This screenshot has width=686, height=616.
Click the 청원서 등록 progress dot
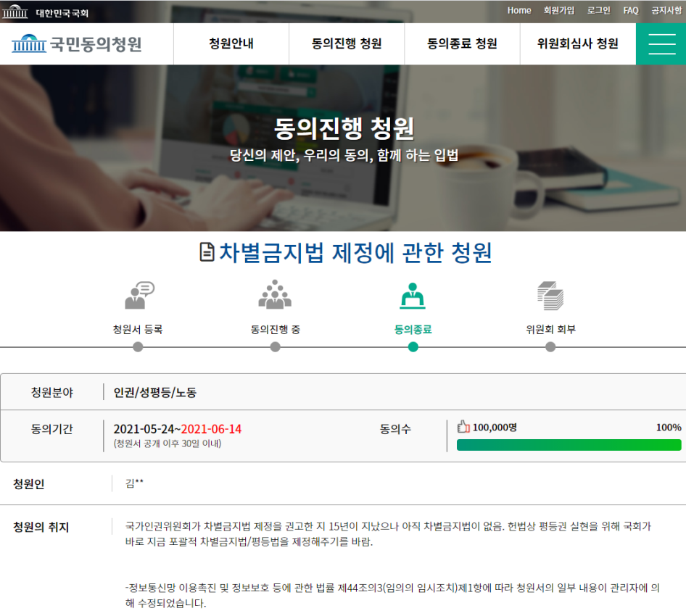pyautogui.click(x=137, y=348)
